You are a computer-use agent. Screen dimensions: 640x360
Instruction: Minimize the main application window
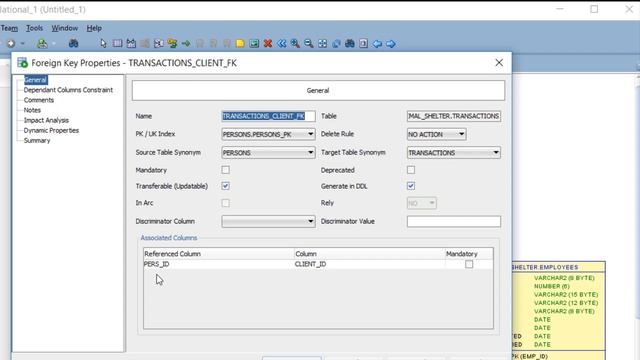point(560,9)
